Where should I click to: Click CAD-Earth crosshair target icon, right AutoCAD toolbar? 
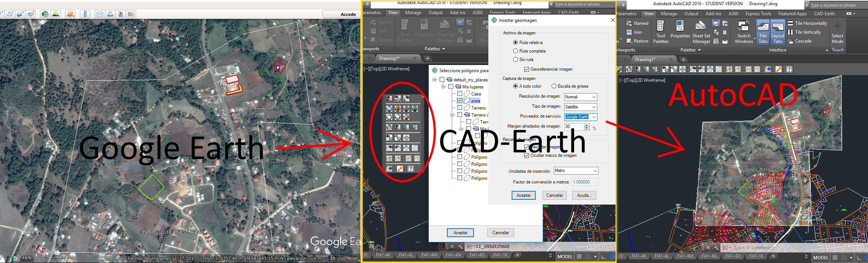[x=682, y=69]
